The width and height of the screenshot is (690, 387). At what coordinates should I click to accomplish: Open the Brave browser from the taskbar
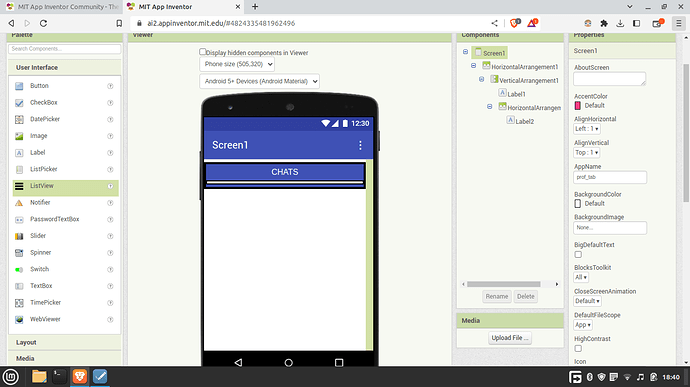point(80,376)
